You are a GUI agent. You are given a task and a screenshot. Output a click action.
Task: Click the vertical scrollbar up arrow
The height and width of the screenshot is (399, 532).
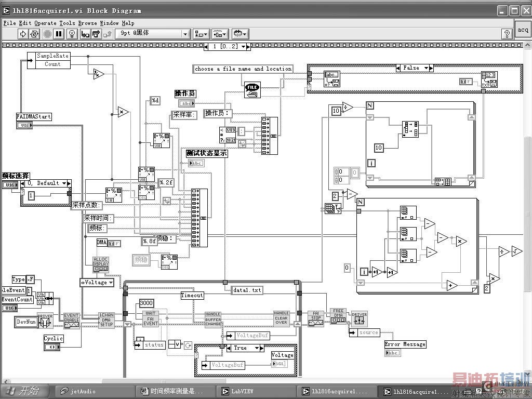527,45
